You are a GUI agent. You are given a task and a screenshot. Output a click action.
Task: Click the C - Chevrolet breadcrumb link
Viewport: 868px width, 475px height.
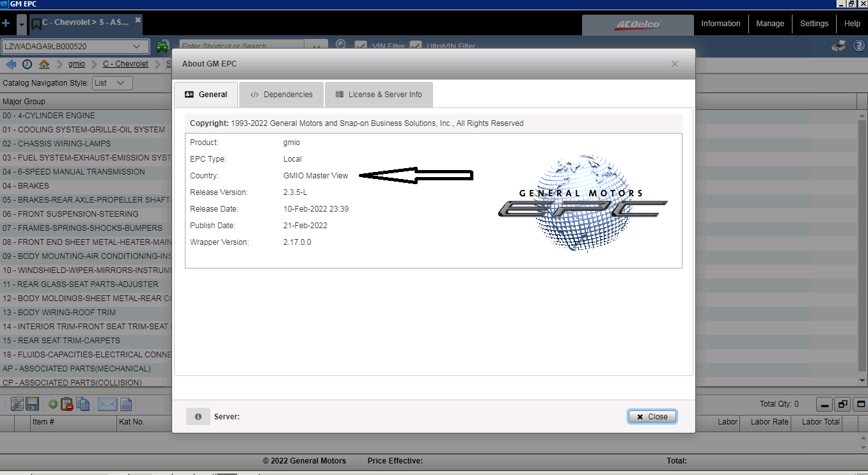click(125, 64)
